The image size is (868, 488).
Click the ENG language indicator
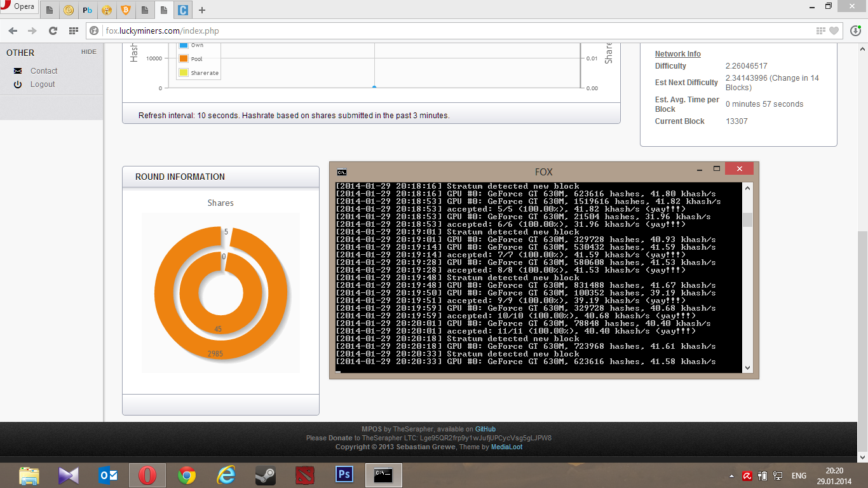(x=799, y=476)
